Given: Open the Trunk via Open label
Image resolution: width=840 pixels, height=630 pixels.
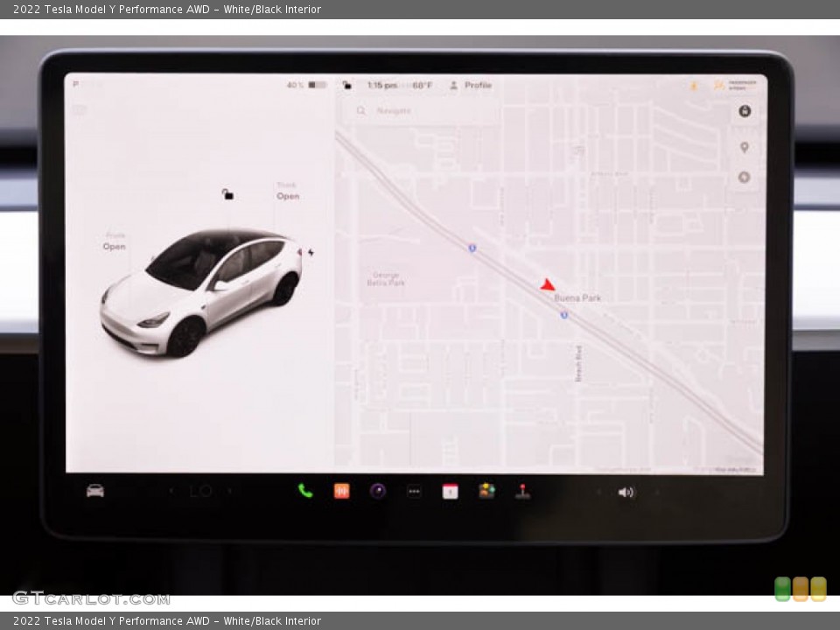Looking at the screenshot, I should pos(288,196).
